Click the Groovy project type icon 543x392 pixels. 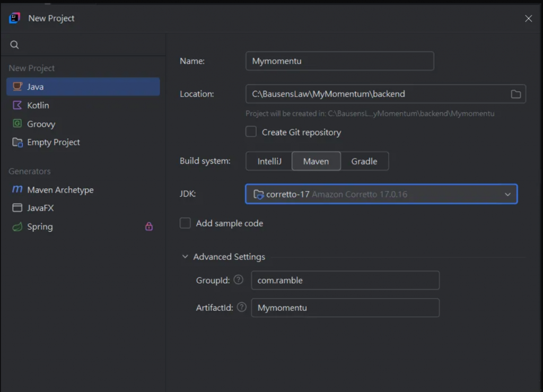point(17,124)
